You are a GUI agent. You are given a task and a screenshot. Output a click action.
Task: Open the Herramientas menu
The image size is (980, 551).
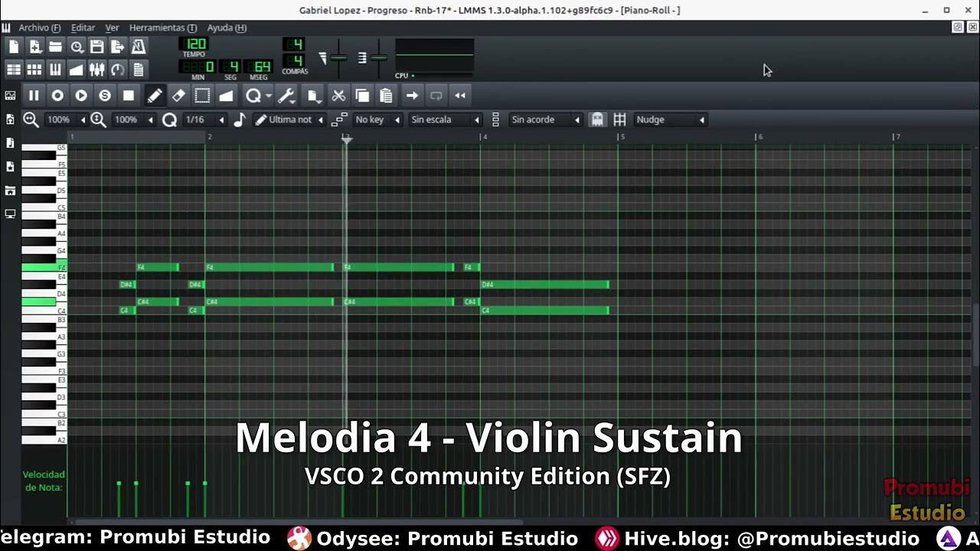[162, 28]
